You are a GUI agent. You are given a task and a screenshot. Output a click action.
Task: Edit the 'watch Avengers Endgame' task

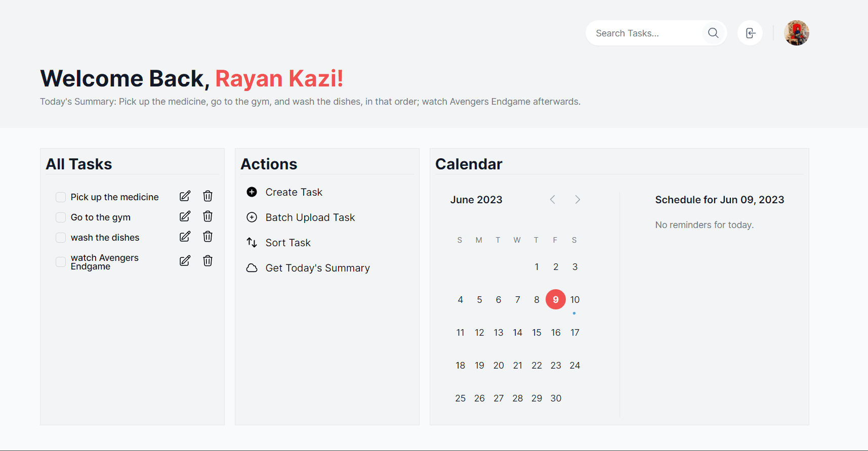point(185,261)
